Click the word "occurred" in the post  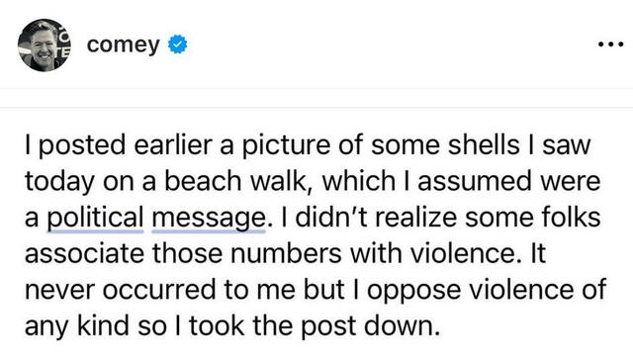click(159, 290)
